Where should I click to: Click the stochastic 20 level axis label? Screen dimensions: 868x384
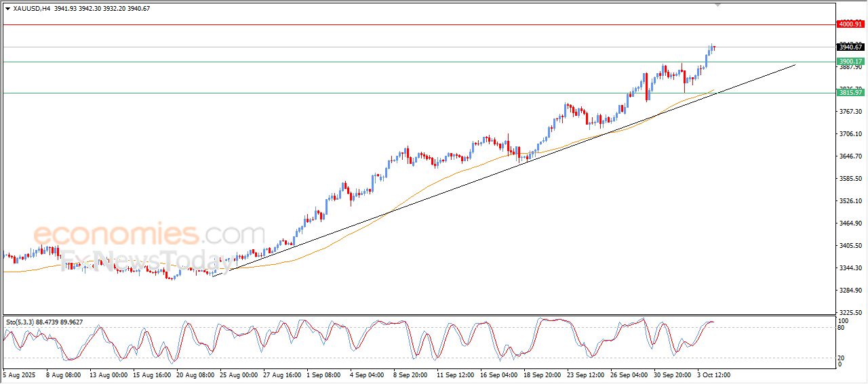pos(842,358)
